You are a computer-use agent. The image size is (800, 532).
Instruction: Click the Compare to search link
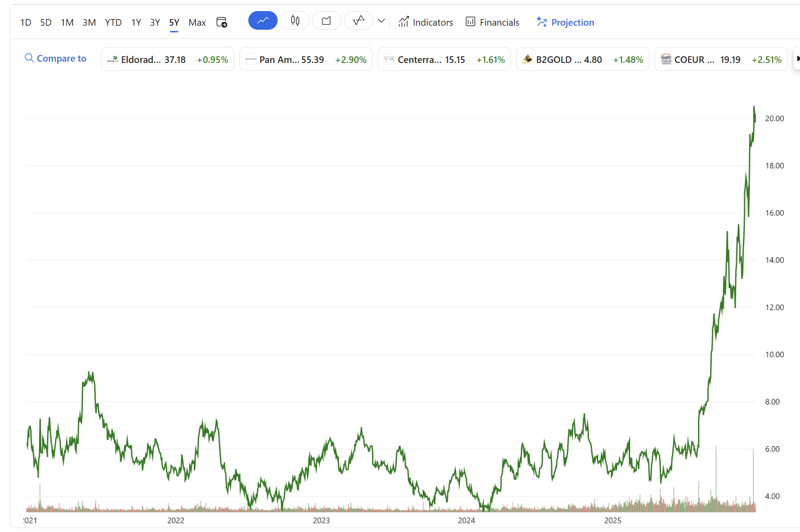(55, 59)
